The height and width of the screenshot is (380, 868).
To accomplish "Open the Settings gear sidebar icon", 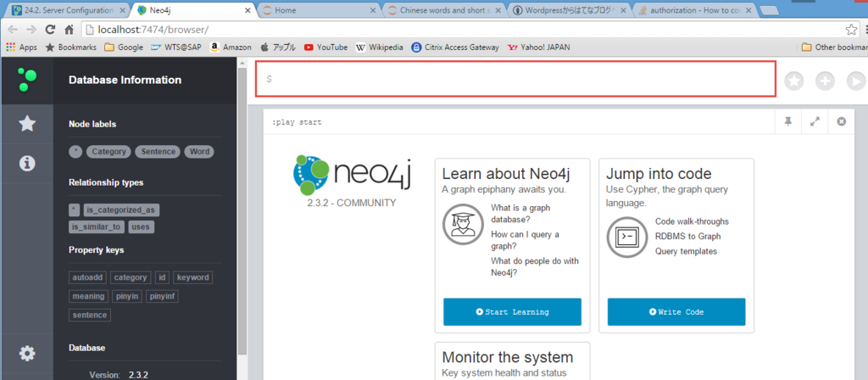I will (x=27, y=353).
